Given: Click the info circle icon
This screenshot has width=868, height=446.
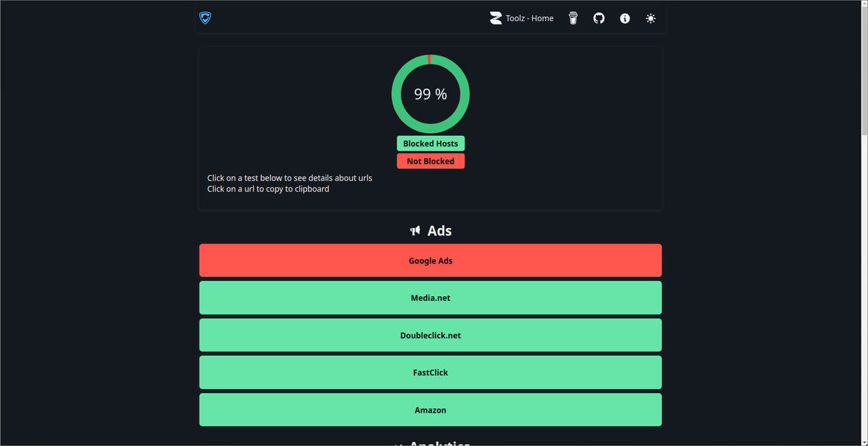Looking at the screenshot, I should [625, 18].
